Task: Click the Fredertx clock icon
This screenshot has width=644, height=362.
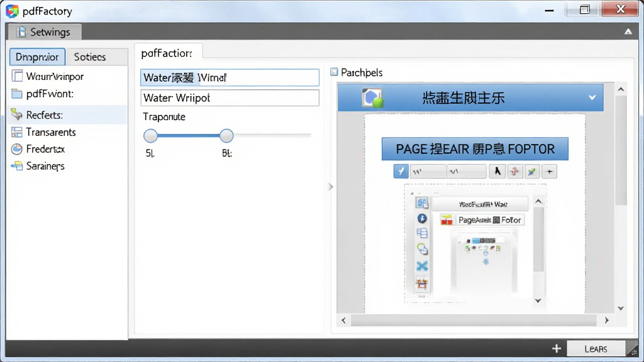Action: pyautogui.click(x=17, y=149)
